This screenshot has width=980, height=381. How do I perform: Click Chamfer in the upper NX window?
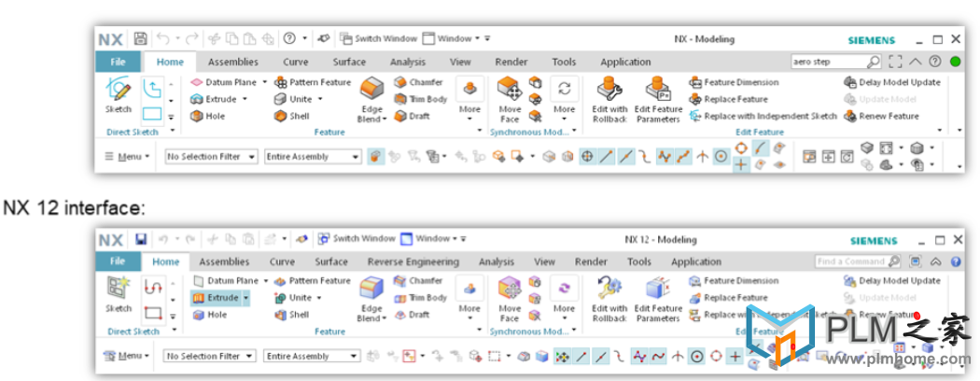pyautogui.click(x=419, y=82)
